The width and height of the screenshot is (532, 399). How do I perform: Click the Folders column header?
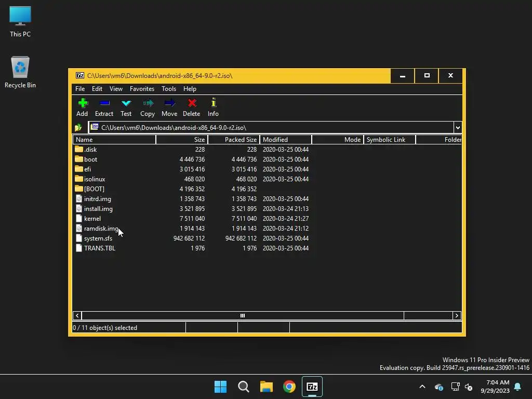pyautogui.click(x=438, y=139)
